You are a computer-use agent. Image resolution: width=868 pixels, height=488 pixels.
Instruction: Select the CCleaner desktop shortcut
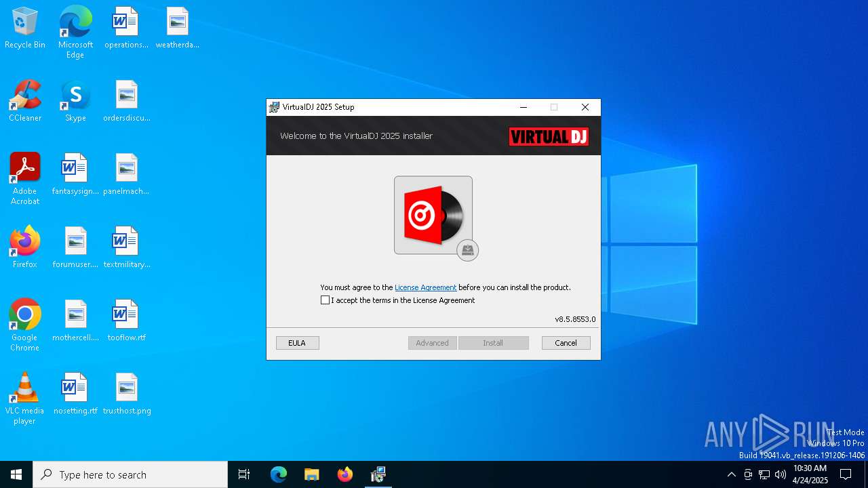click(25, 102)
